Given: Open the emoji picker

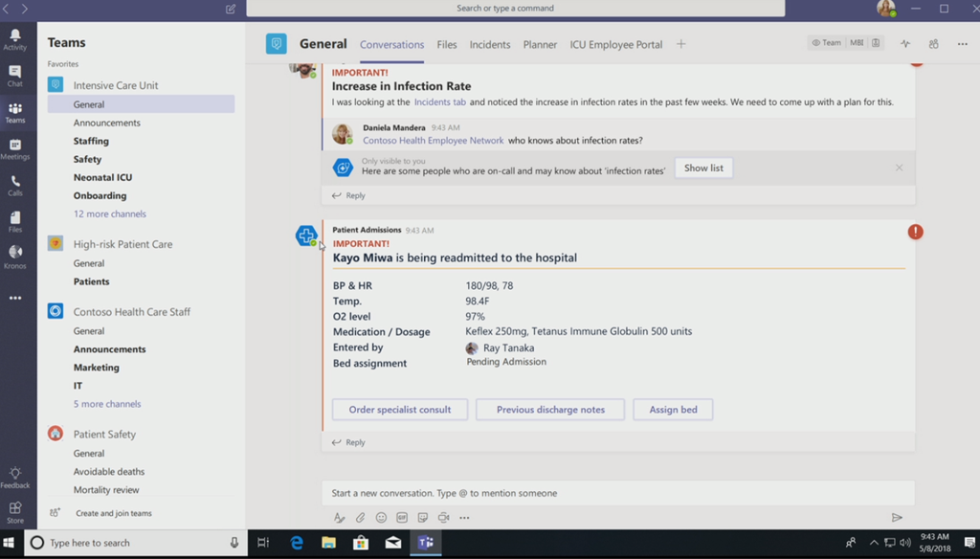Looking at the screenshot, I should [381, 518].
